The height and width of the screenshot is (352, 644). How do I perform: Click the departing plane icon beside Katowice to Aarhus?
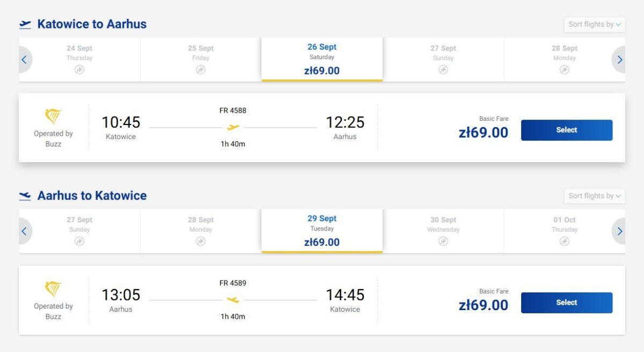[x=25, y=24]
